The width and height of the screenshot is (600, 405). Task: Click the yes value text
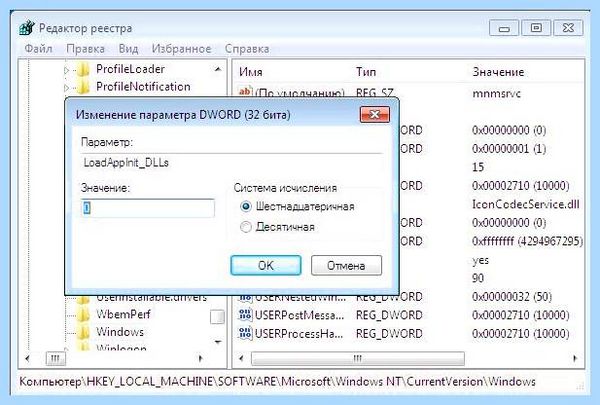pyautogui.click(x=480, y=260)
